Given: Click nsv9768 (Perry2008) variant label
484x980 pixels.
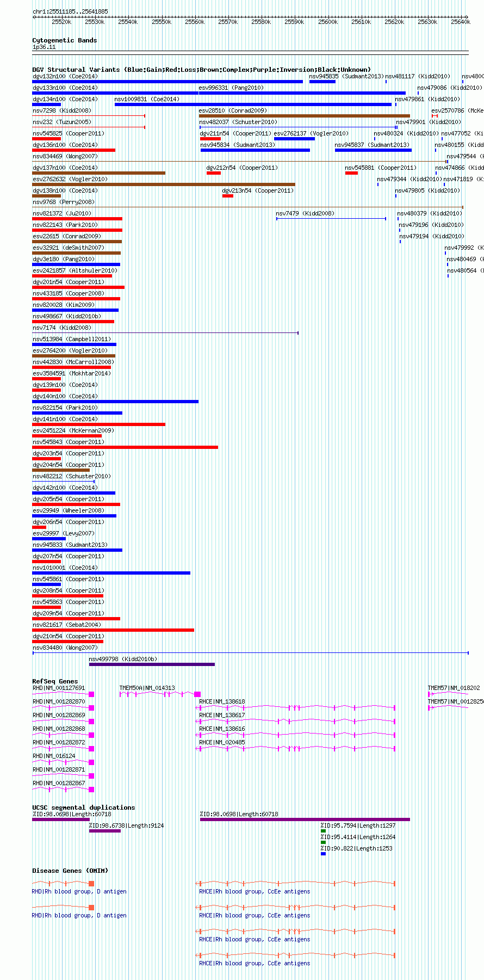Looking at the screenshot, I should pos(63,202).
